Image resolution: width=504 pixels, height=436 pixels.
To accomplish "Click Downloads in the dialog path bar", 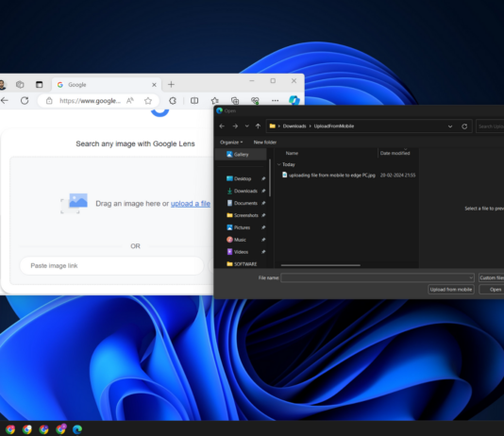I will click(x=294, y=126).
